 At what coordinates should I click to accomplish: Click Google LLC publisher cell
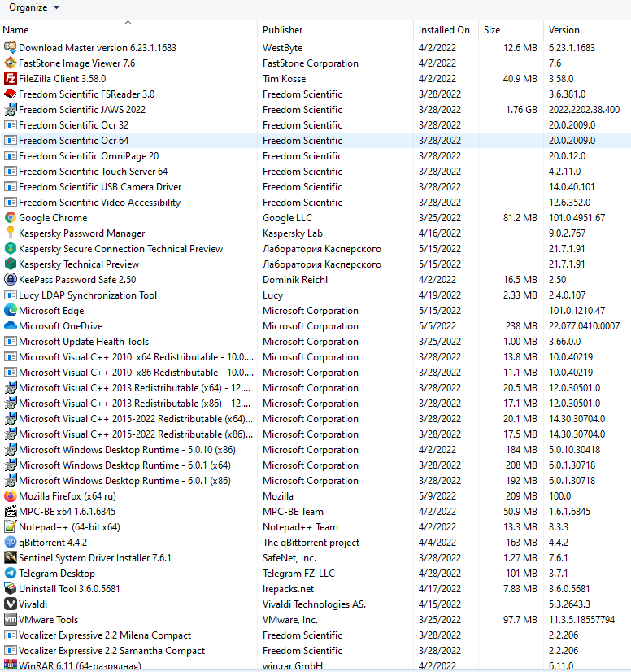click(287, 218)
